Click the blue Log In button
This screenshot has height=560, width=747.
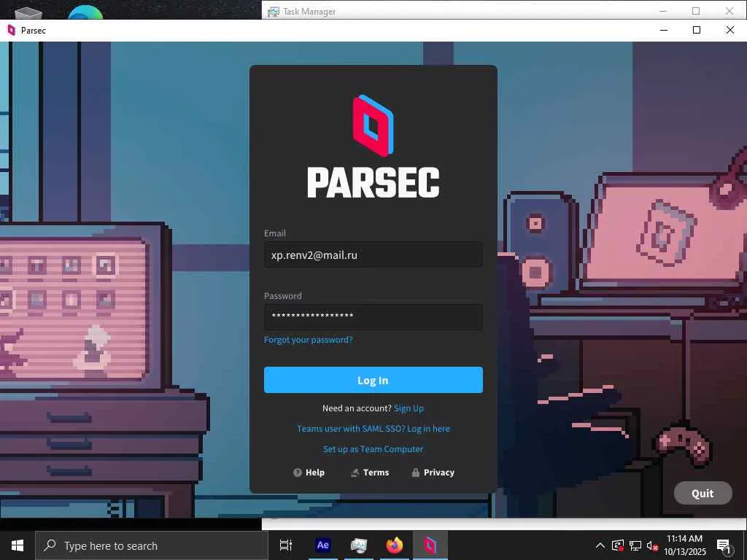click(373, 380)
